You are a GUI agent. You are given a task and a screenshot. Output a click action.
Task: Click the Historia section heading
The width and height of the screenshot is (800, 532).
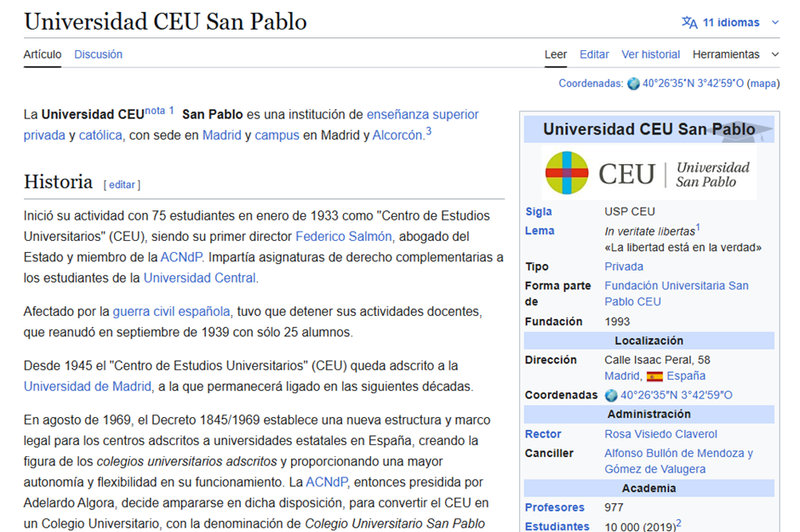point(58,181)
